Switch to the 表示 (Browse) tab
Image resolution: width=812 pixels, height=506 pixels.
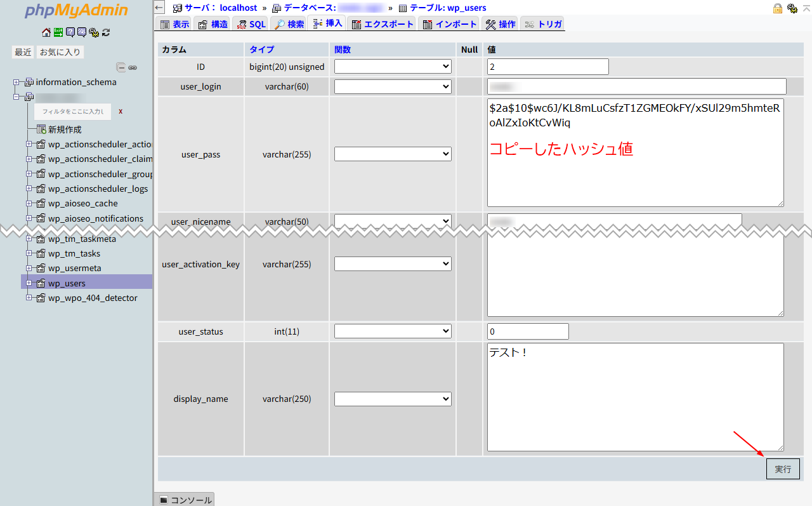(173, 24)
